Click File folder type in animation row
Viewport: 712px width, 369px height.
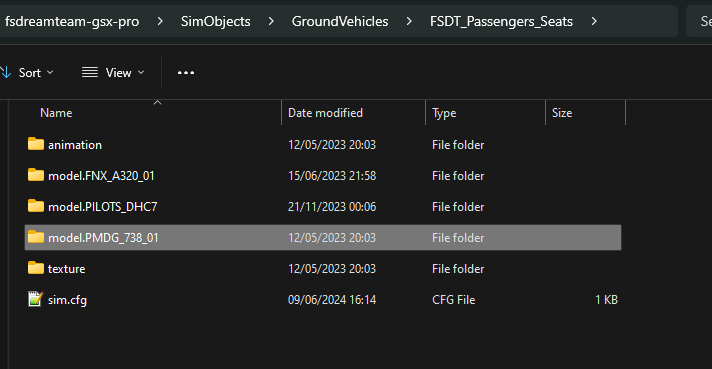click(x=458, y=145)
